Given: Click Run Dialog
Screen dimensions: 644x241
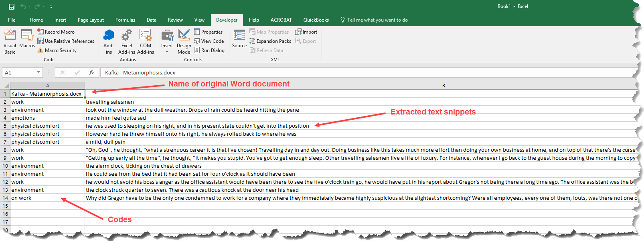Looking at the screenshot, I should tap(209, 50).
